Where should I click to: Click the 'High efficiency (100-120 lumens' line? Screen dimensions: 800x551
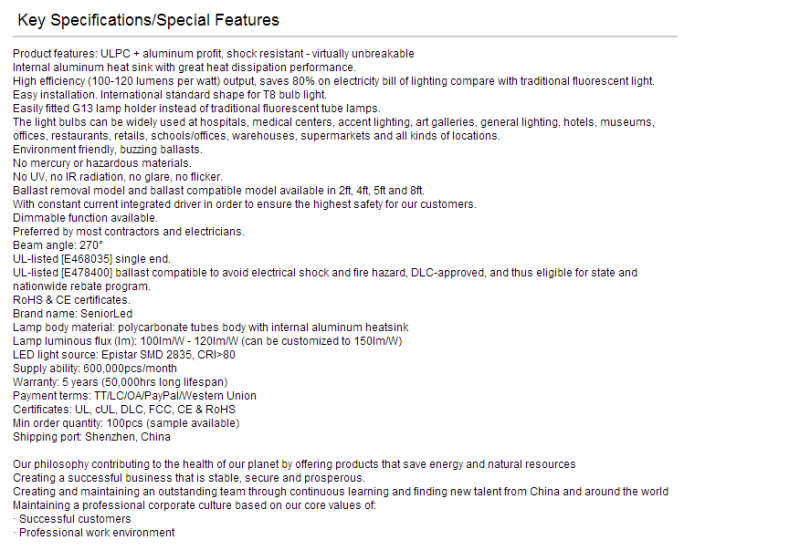click(x=334, y=81)
